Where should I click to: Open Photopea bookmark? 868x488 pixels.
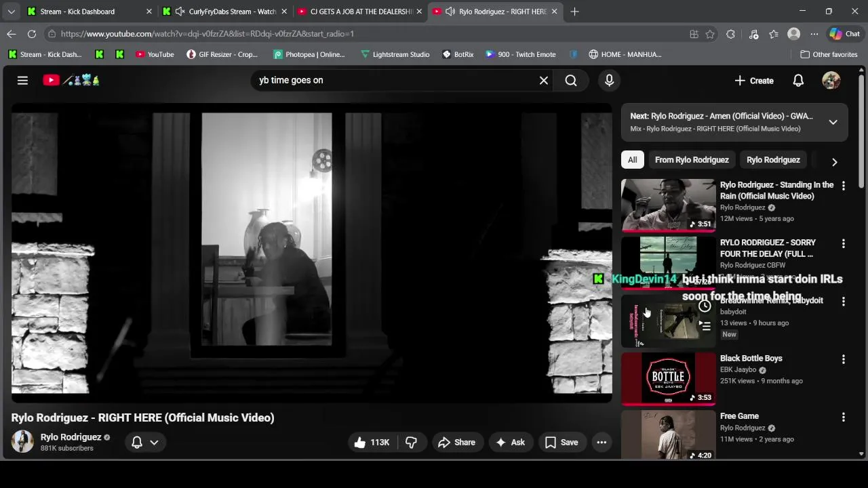pos(309,54)
